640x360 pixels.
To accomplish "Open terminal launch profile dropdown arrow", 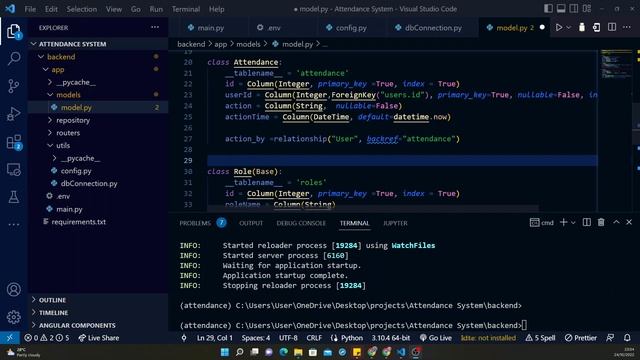I will click(573, 222).
